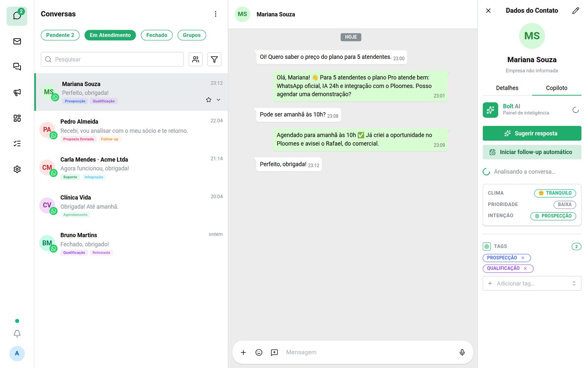Click the tag count badge 2
Viewport: 588px width, 368px height.
[x=576, y=247]
